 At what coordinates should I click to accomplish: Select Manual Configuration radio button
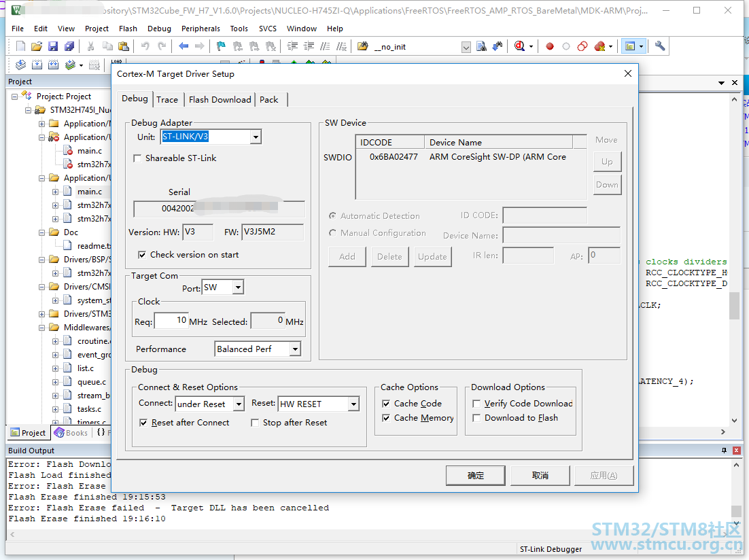(332, 233)
